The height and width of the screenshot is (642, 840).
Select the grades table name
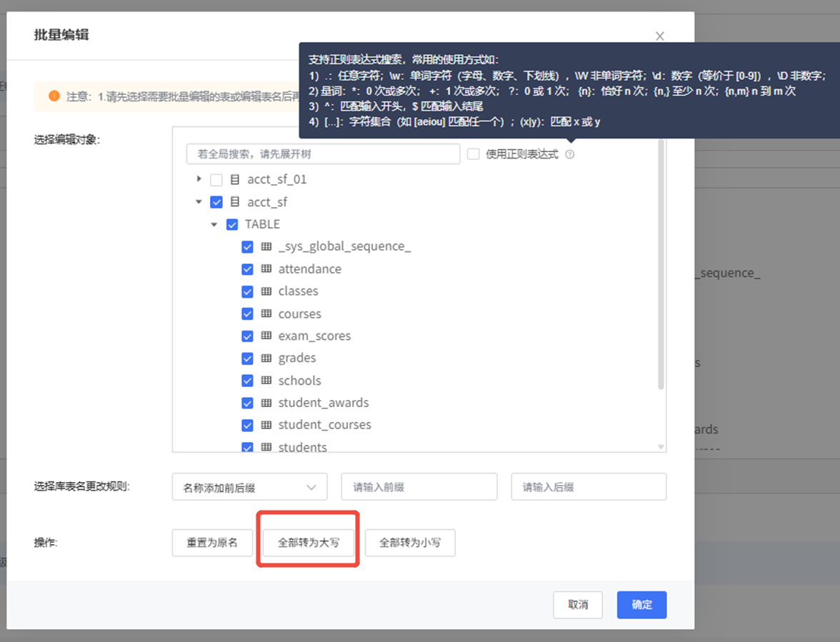click(x=297, y=358)
